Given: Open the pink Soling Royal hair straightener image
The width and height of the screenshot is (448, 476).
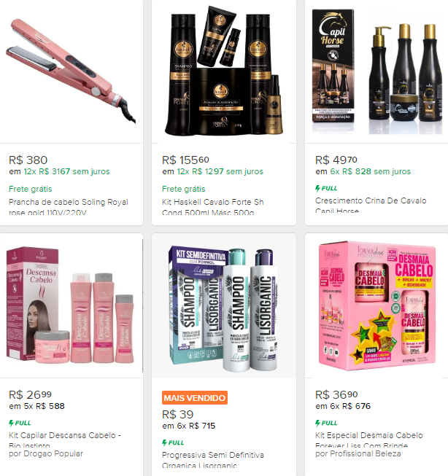Looking at the screenshot, I should pos(71,71).
